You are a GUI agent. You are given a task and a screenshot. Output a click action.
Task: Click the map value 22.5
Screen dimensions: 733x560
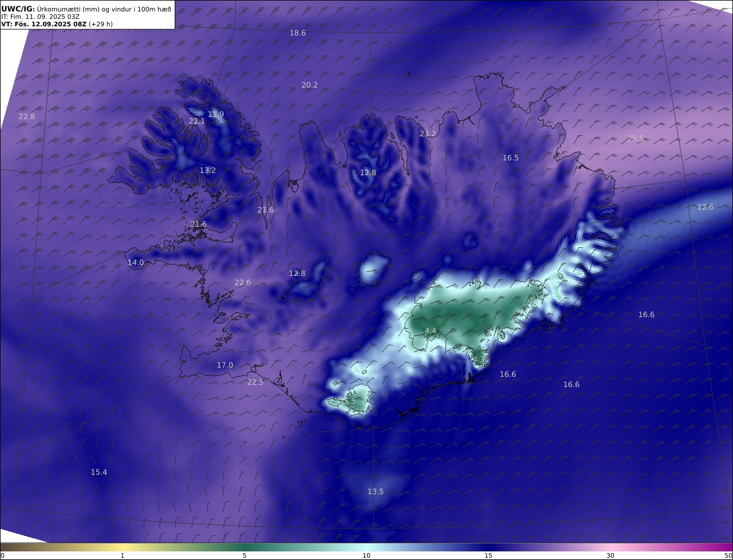point(255,382)
